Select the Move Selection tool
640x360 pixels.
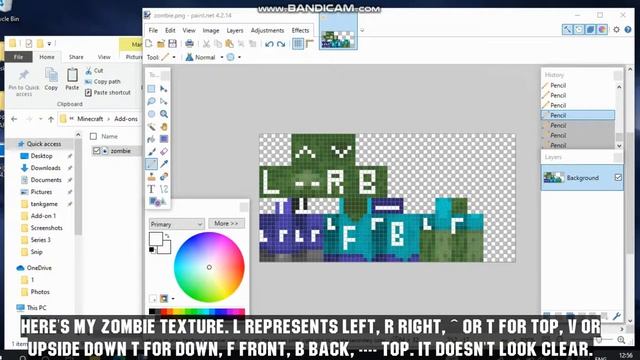164,101
